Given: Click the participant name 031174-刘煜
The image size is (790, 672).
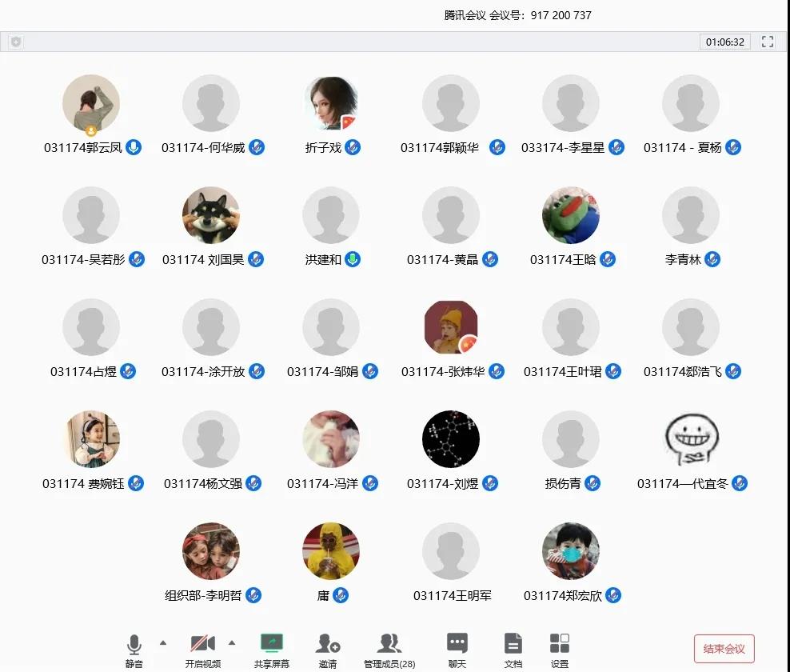Looking at the screenshot, I should click(442, 483).
